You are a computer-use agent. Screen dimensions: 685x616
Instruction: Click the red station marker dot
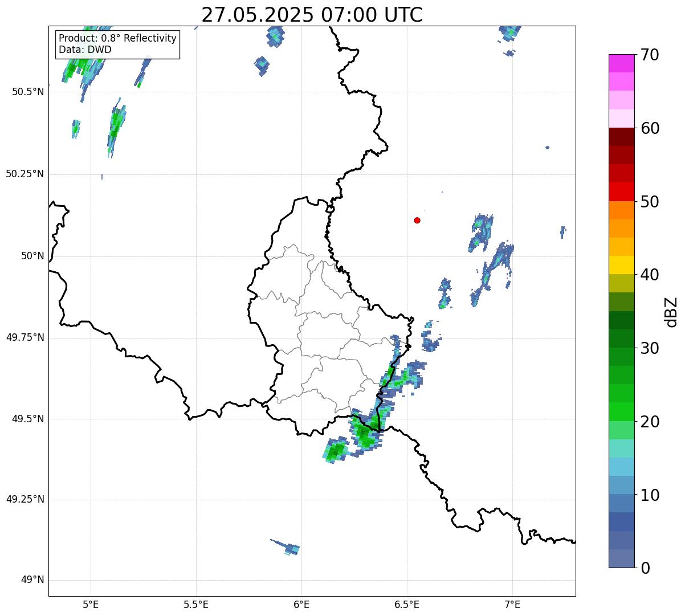point(417,221)
